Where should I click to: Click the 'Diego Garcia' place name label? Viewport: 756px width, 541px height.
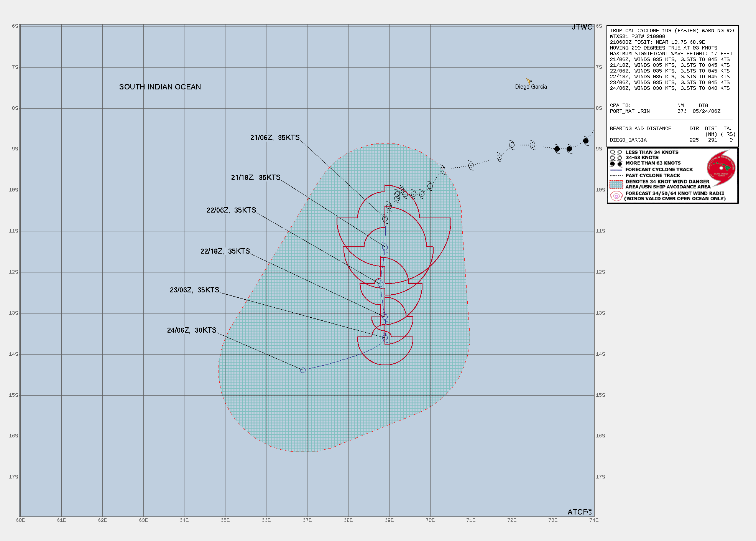click(x=531, y=87)
